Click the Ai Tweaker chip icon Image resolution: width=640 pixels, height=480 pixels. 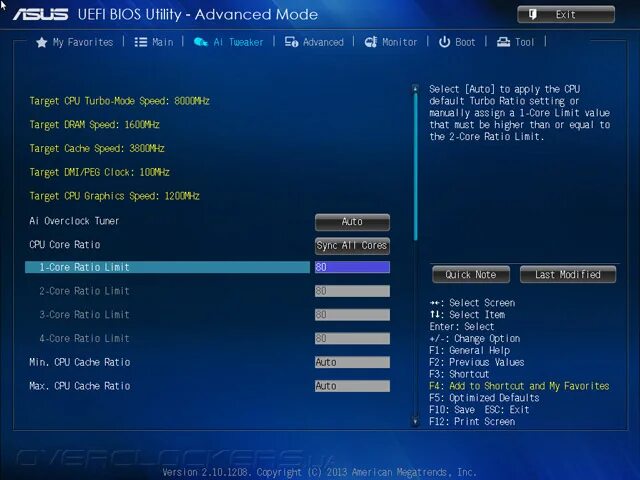pyautogui.click(x=200, y=42)
